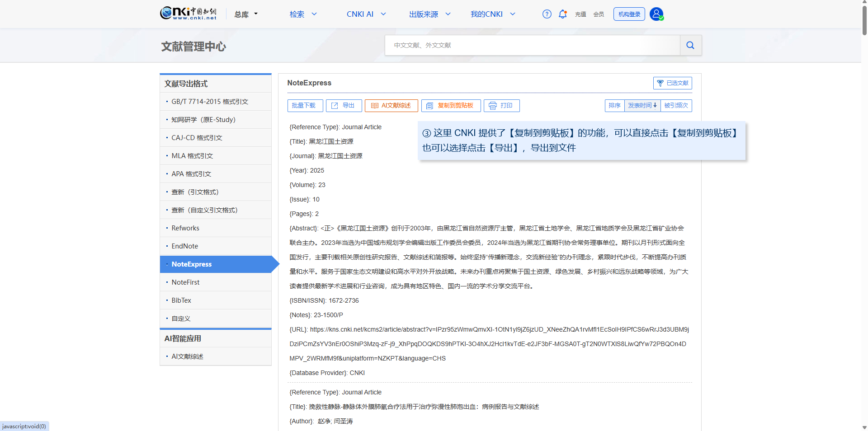
Task: Sort by 发表时间
Action: click(642, 106)
